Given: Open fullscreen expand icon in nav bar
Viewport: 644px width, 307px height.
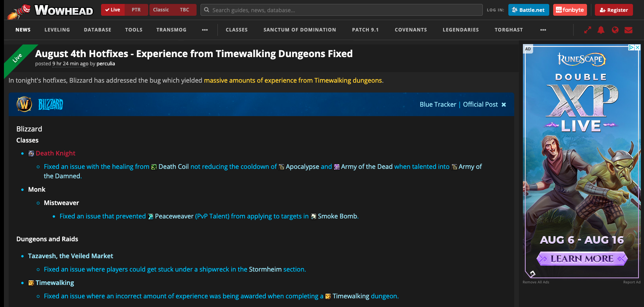Looking at the screenshot, I should [x=588, y=30].
